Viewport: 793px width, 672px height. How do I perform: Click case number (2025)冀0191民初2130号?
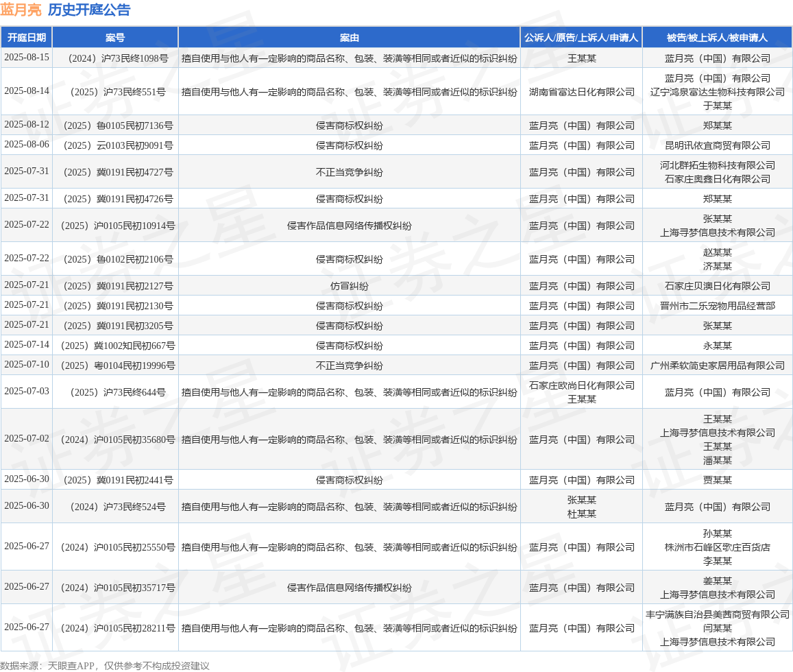click(x=114, y=306)
